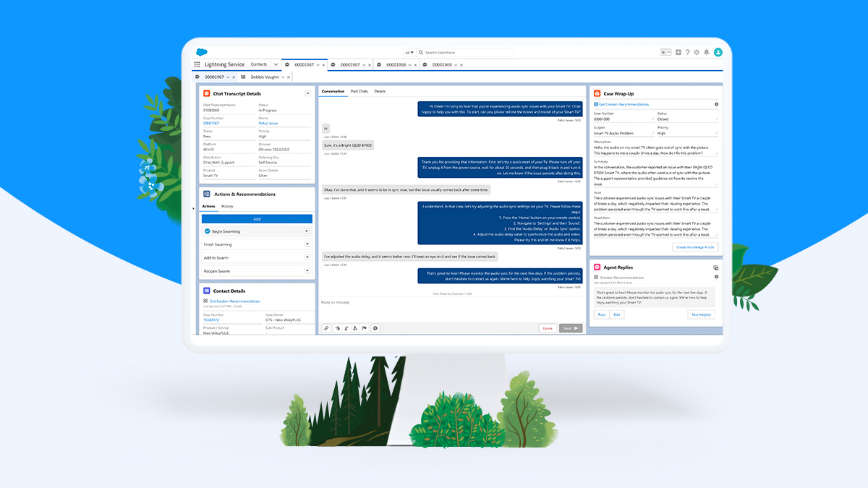
Task: Click the blue Add button
Action: pyautogui.click(x=257, y=218)
